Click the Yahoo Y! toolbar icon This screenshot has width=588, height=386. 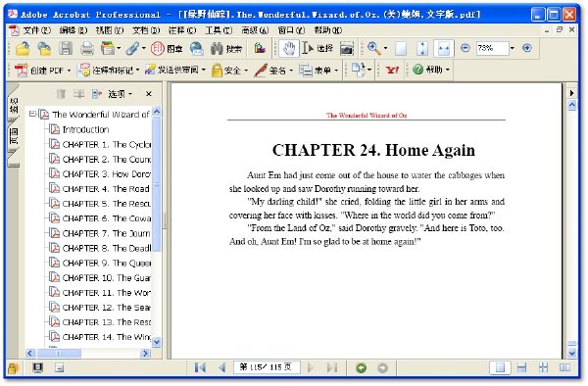tap(392, 70)
